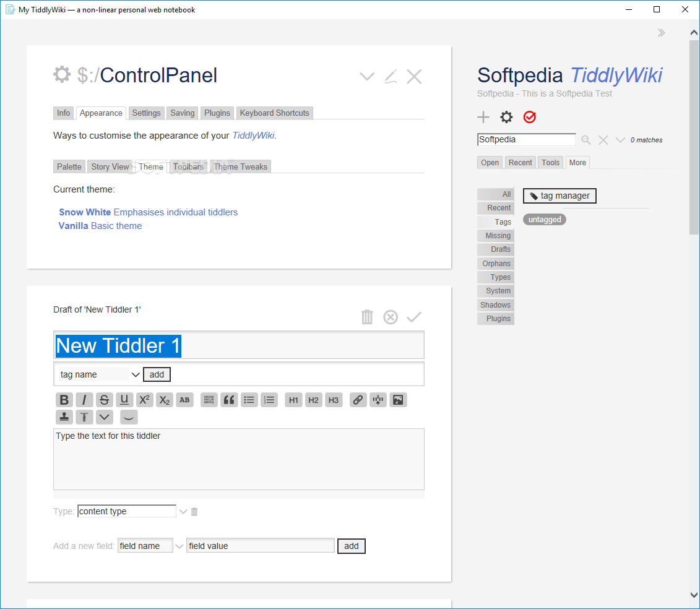Apply strikethrough formatting to text
Viewport: 700px width, 609px height.
point(104,400)
